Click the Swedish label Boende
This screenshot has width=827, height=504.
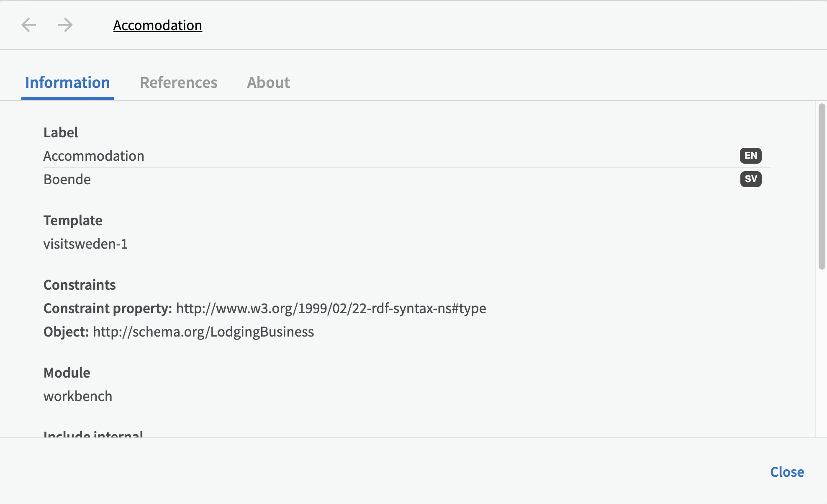coord(67,180)
